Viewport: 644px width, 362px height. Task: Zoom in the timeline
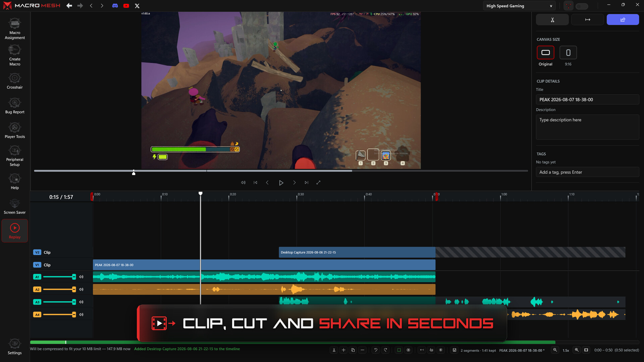(577, 350)
